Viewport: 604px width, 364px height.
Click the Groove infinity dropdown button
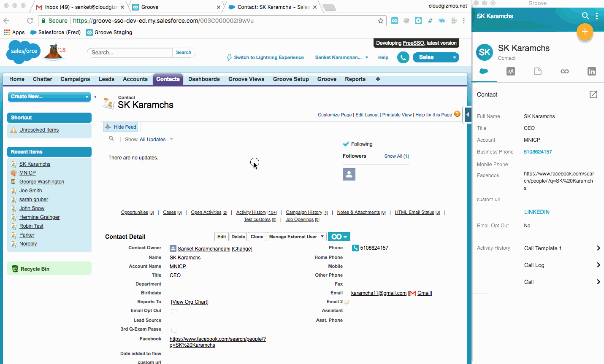tap(339, 237)
